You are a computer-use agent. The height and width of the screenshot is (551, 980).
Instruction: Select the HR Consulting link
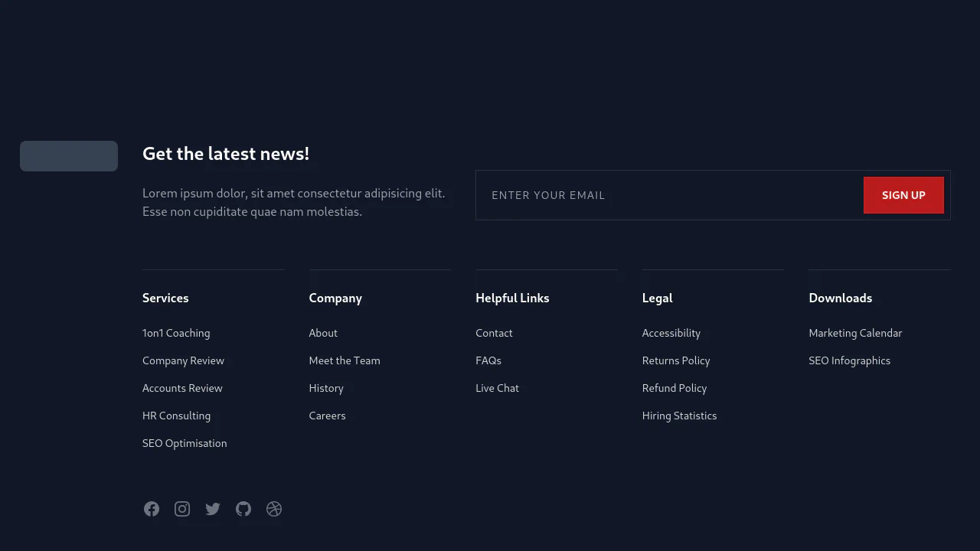tap(176, 416)
